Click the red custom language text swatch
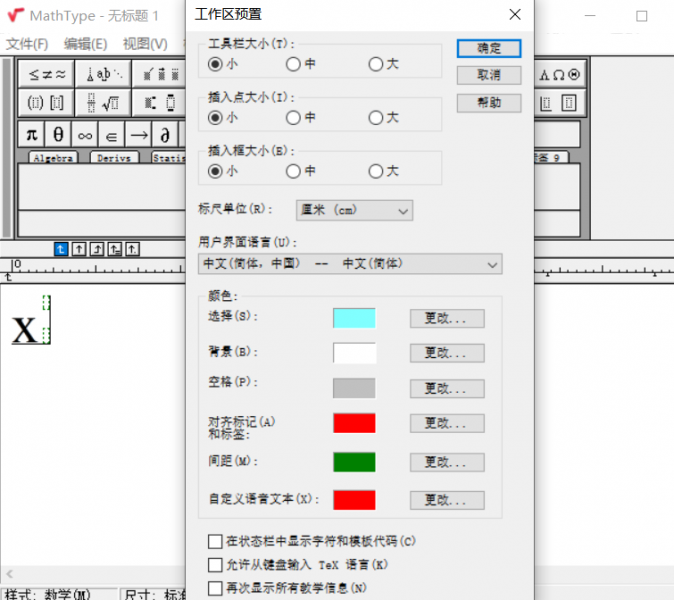This screenshot has height=600, width=674. [354, 500]
